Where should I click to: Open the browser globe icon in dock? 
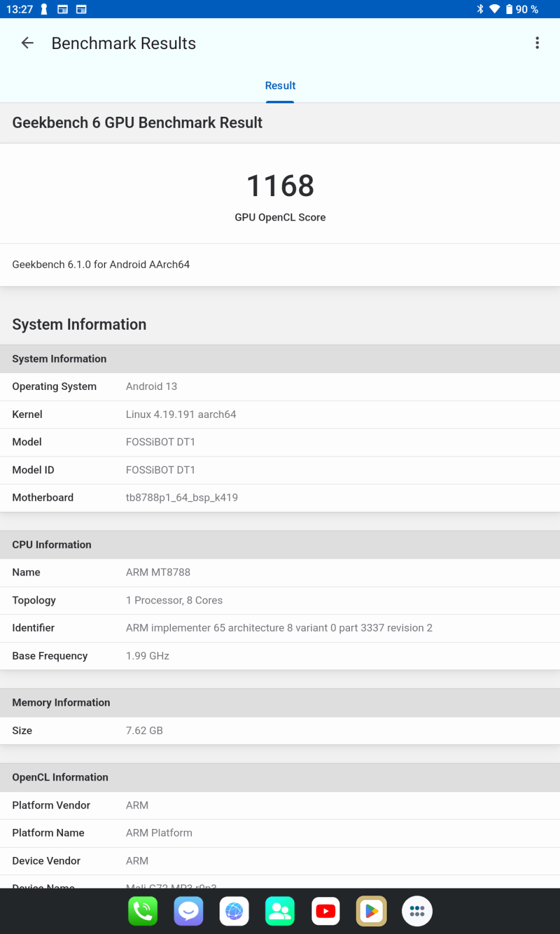click(x=235, y=911)
